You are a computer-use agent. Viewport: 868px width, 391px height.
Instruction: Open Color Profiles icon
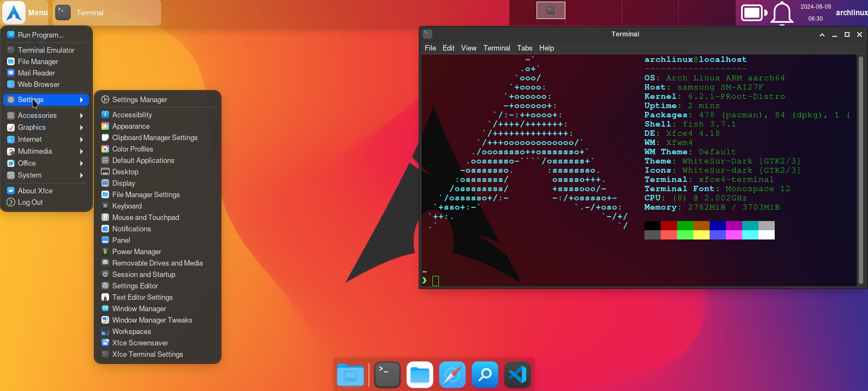[x=105, y=149]
